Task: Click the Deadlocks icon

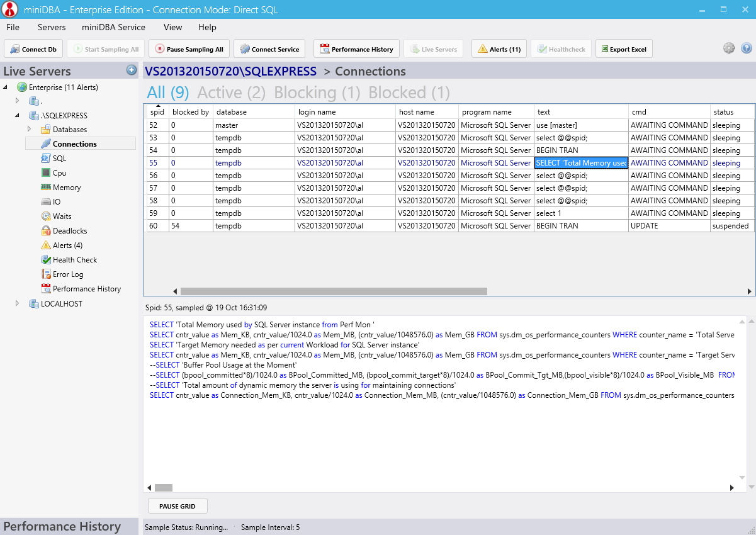Action: [x=46, y=231]
